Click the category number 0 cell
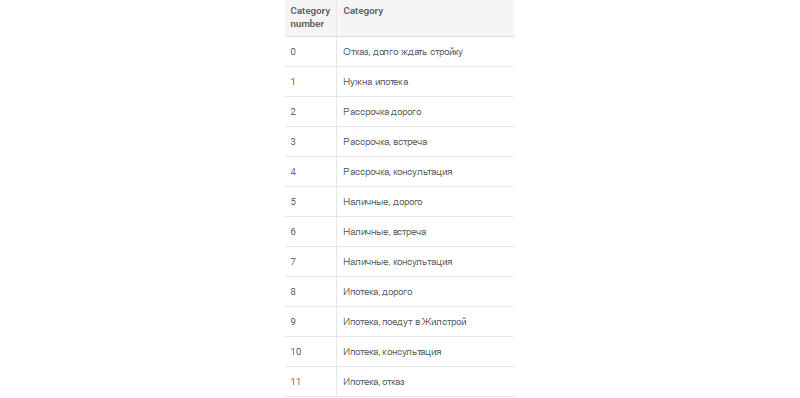The height and width of the screenshot is (398, 800). tap(310, 52)
